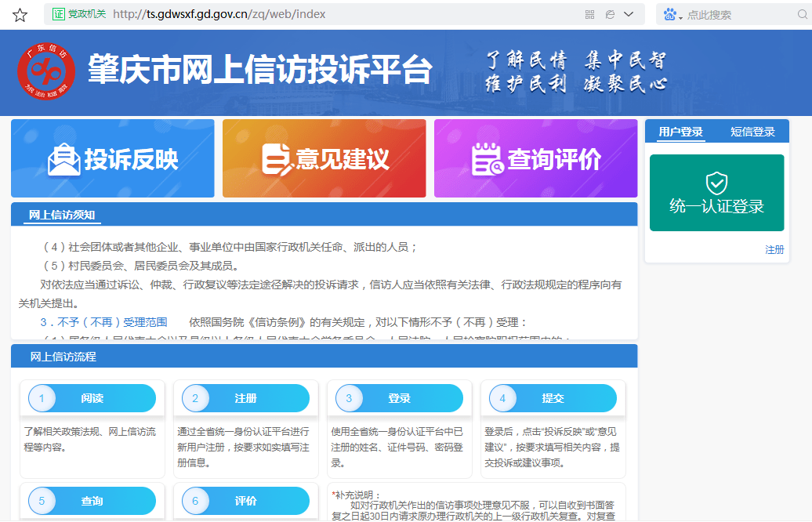Open the 注册 registration link
The height and width of the screenshot is (522, 812).
[x=774, y=248]
